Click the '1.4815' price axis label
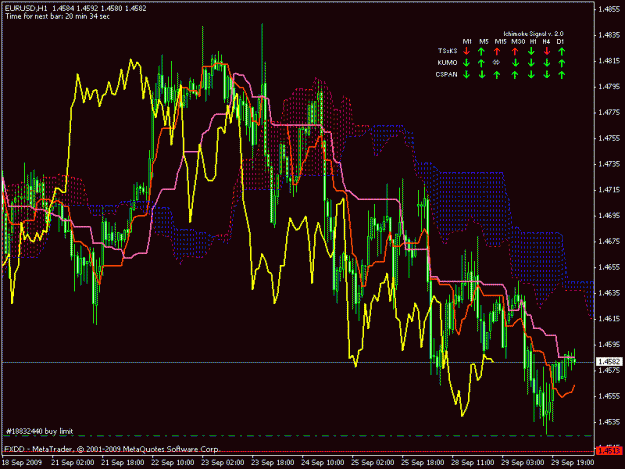625x469 pixels. 609,61
